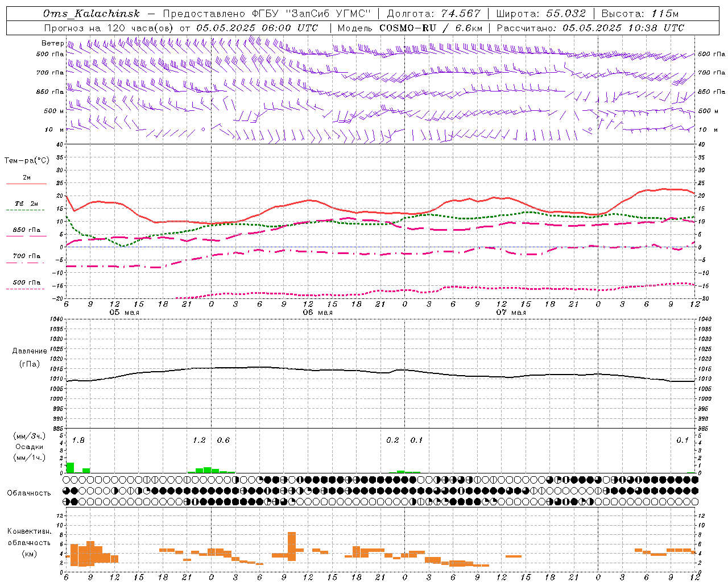Click the tallest green precipitation bar

click(x=70, y=468)
